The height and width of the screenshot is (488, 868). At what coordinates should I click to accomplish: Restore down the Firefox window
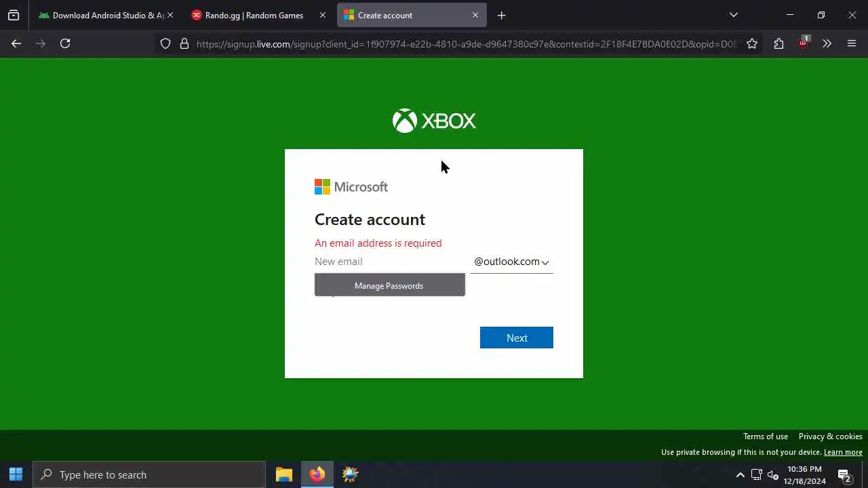click(x=821, y=15)
